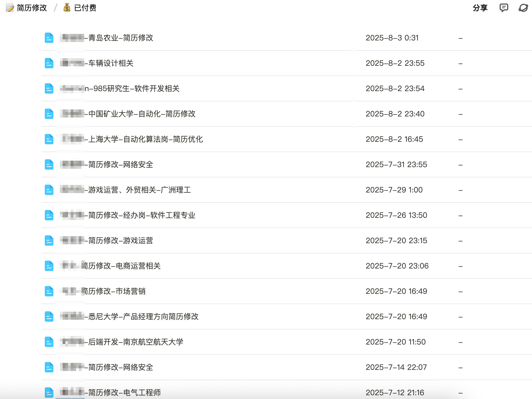Click file icon of 中国矿业大学-自动化-简历修改
This screenshot has width=532, height=399.
click(49, 114)
